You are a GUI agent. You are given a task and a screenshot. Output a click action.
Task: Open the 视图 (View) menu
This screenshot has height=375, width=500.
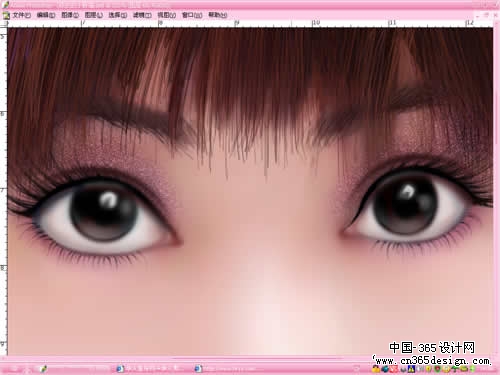166,15
